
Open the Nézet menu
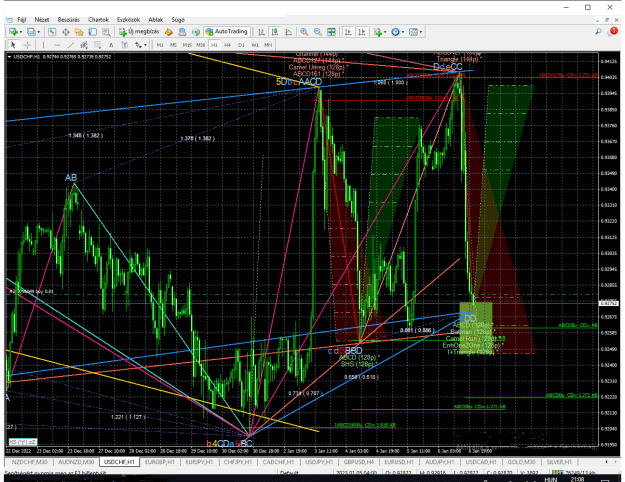[x=42, y=20]
